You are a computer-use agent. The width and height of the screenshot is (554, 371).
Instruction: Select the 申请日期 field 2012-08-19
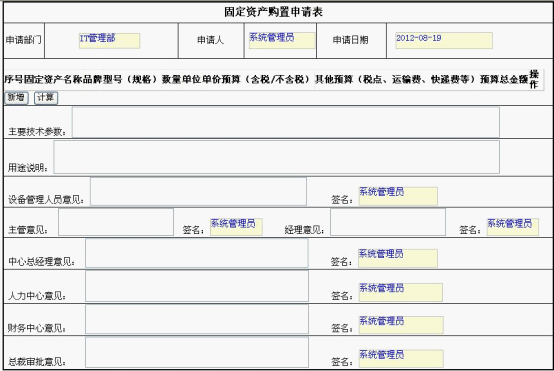click(444, 40)
